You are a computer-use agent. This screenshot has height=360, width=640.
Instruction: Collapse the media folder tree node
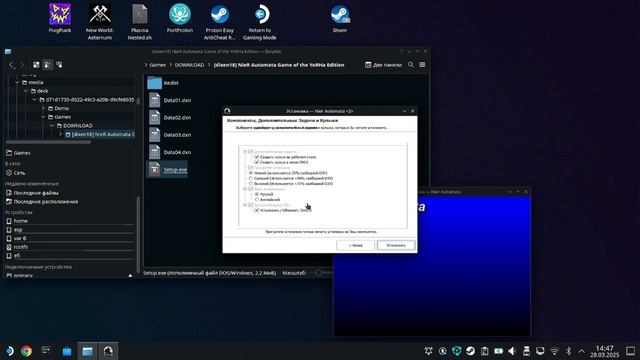point(17,82)
